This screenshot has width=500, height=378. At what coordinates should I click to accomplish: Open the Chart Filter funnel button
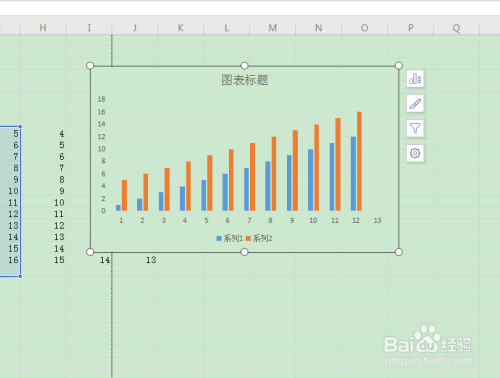415,128
